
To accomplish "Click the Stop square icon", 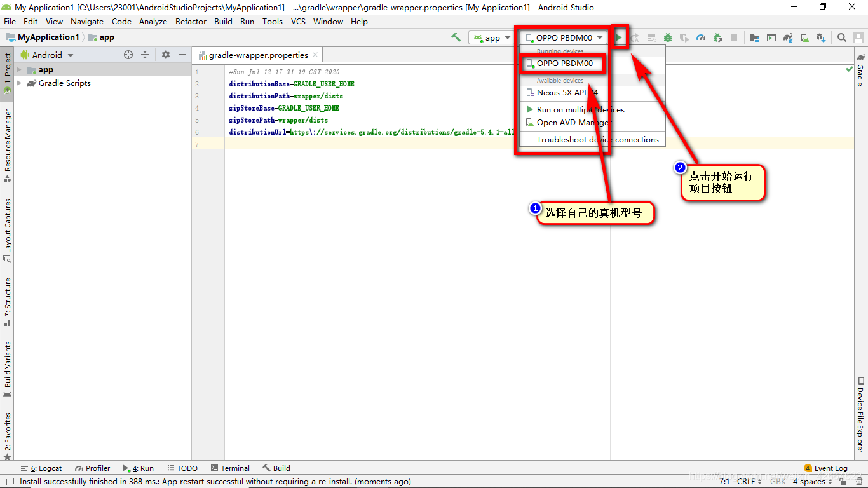I will click(x=734, y=37).
